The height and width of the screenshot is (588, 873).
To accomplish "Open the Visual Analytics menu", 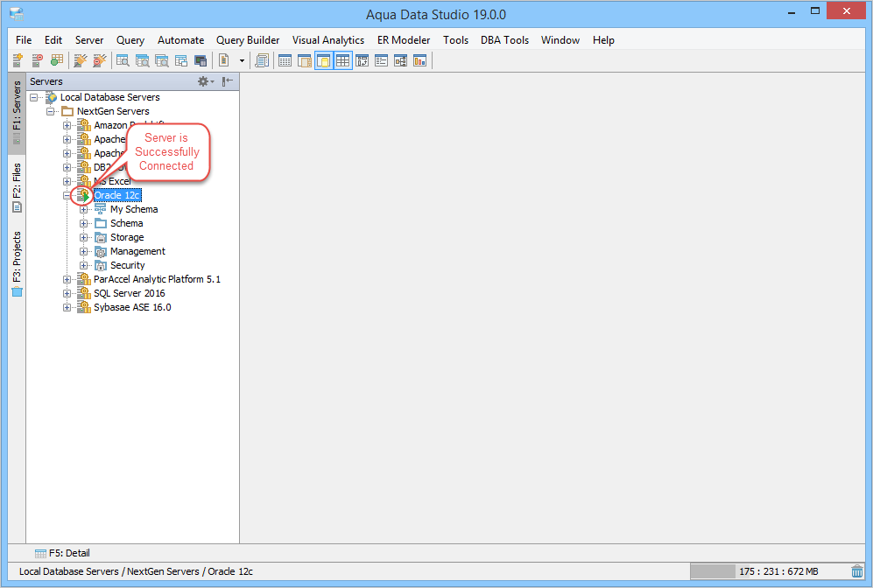I will pos(328,40).
